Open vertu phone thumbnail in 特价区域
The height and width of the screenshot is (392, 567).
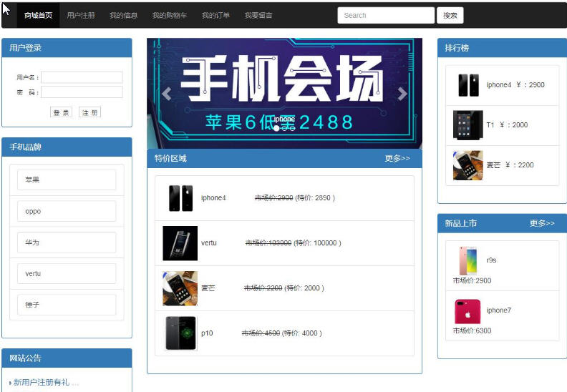pyautogui.click(x=180, y=243)
